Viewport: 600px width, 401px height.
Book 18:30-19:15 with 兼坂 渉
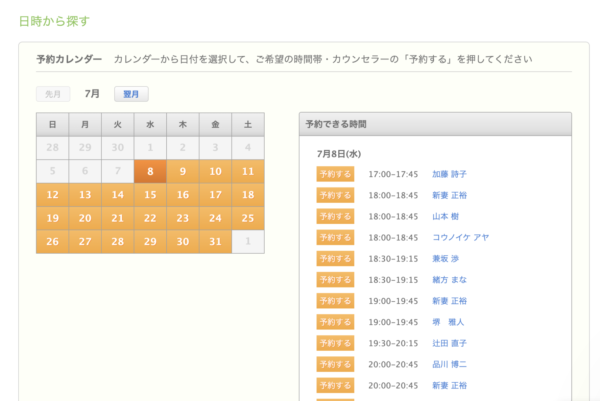tap(335, 259)
